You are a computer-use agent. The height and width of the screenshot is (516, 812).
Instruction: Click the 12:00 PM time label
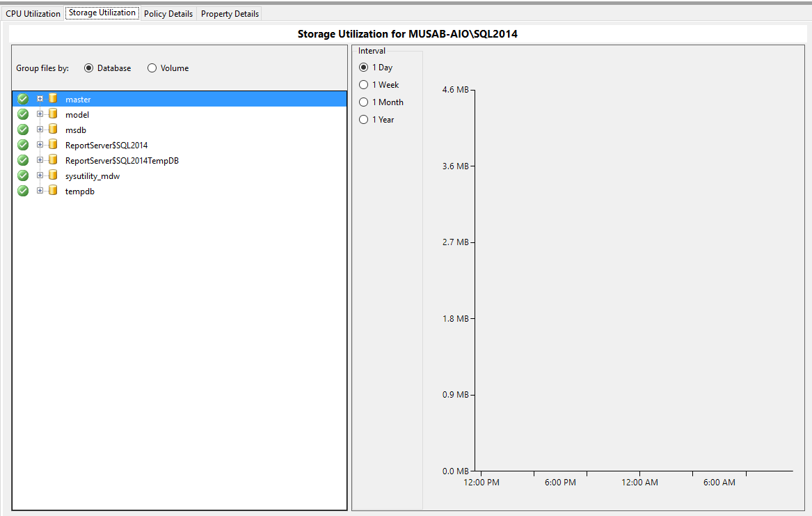[x=481, y=483]
